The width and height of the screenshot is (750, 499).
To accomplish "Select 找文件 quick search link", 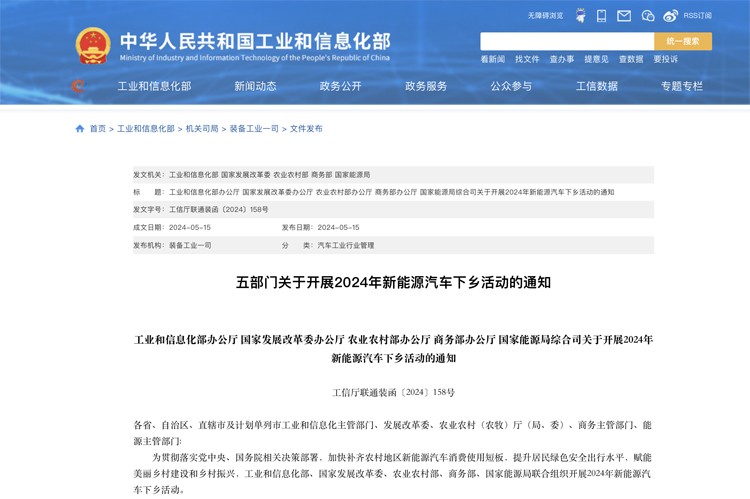I will (527, 59).
